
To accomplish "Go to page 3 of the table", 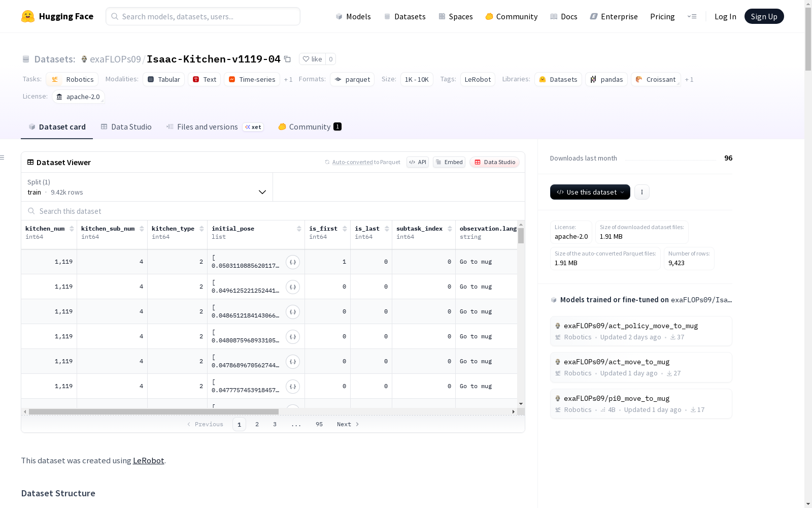I will coord(275,424).
